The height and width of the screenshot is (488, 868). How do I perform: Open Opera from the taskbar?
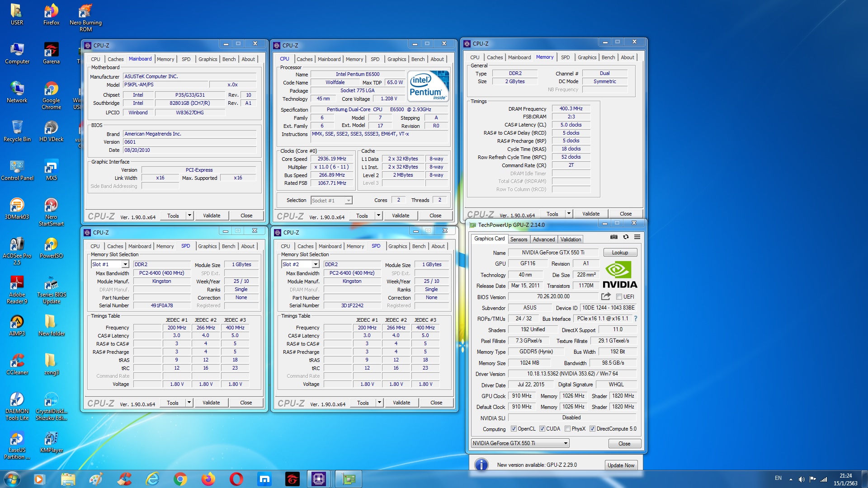pos(236,479)
